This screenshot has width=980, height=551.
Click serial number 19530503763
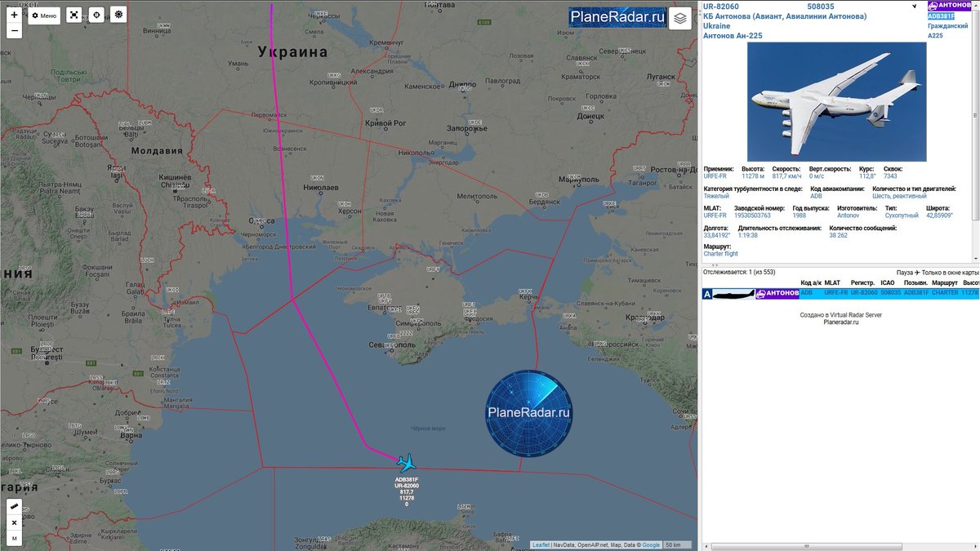752,216
